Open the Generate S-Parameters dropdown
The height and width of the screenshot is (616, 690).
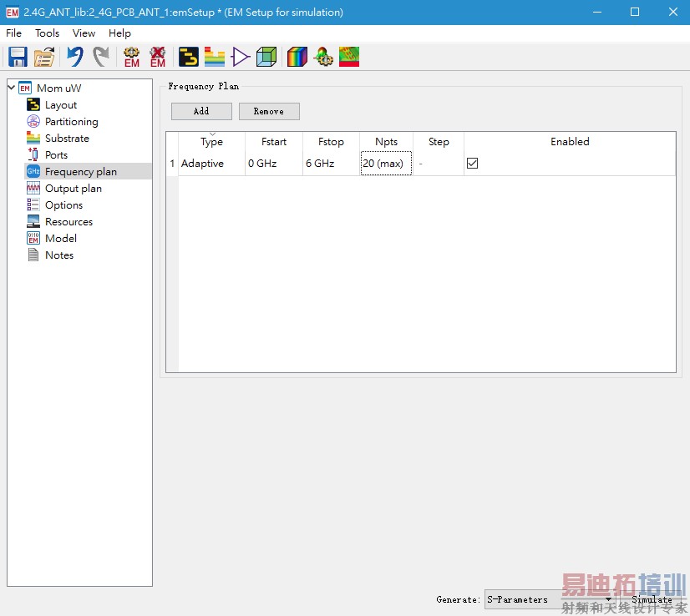click(549, 600)
